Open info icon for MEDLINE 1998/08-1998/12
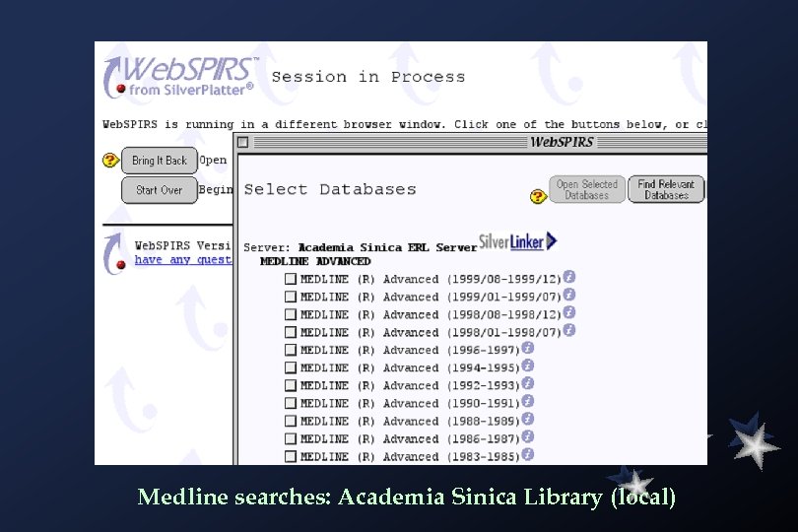The width and height of the screenshot is (798, 532). 569,312
